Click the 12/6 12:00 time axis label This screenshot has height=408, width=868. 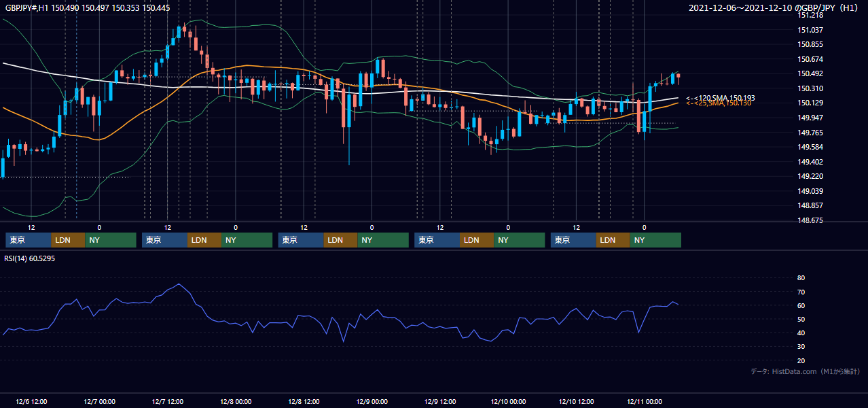[31, 401]
